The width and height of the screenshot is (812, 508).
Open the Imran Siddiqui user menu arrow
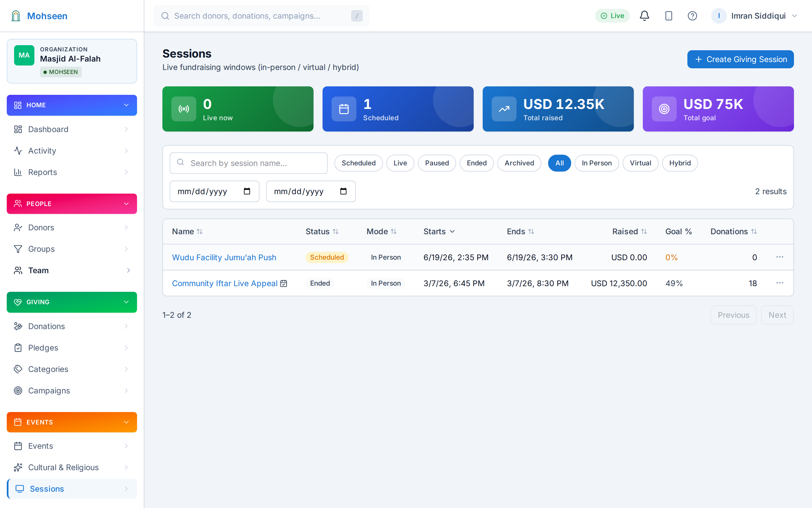794,16
